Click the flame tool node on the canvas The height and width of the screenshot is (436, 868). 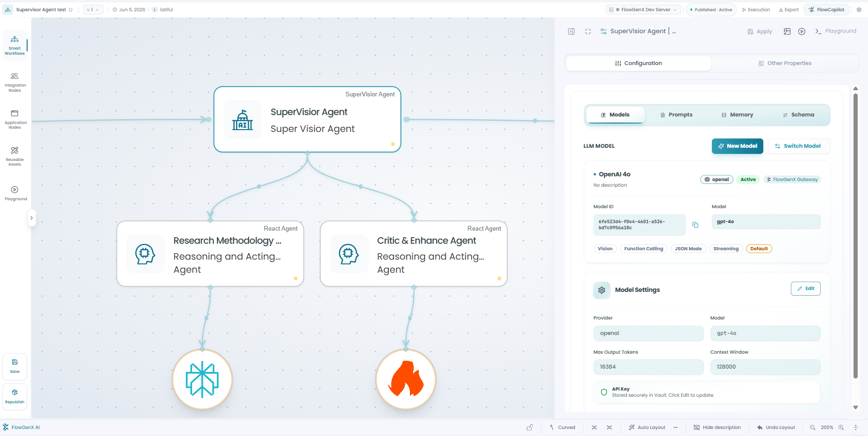click(x=406, y=379)
